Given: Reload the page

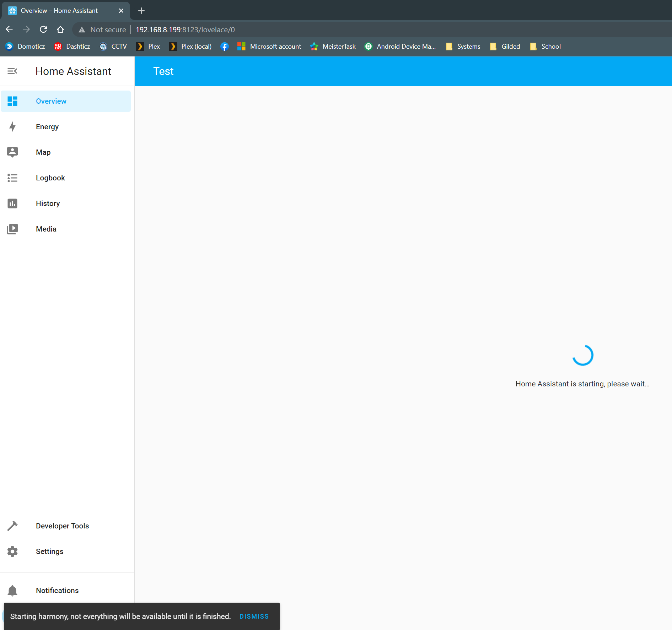Looking at the screenshot, I should pos(43,29).
